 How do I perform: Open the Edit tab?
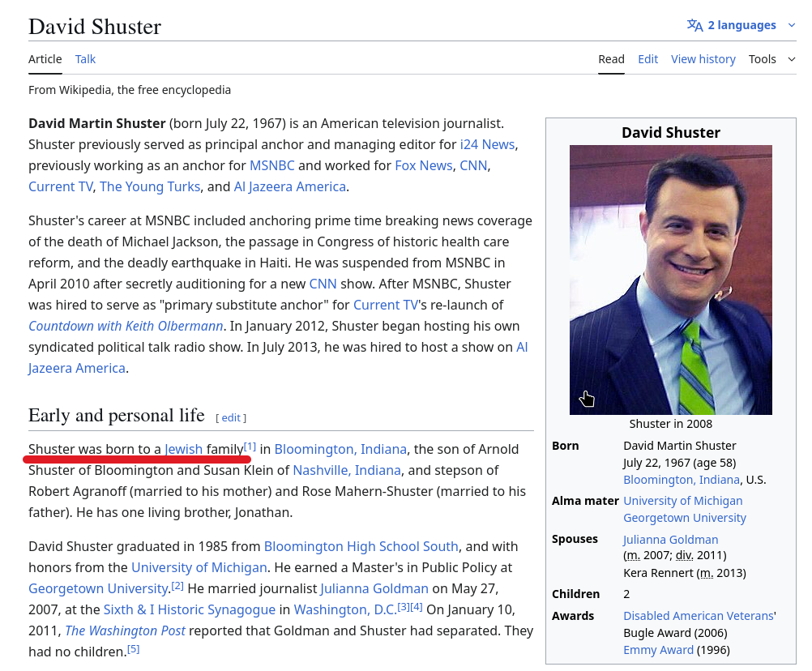pyautogui.click(x=647, y=59)
